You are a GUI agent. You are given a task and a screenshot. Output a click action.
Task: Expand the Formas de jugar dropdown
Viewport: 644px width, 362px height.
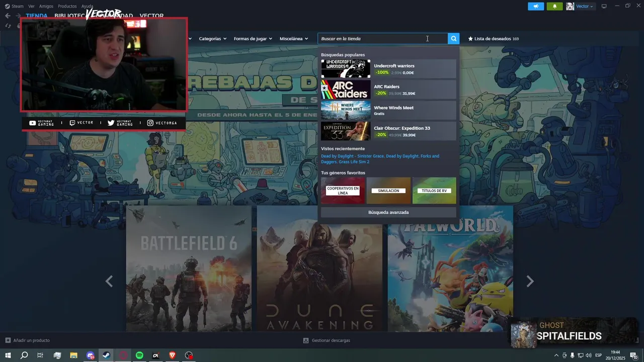[253, 39]
